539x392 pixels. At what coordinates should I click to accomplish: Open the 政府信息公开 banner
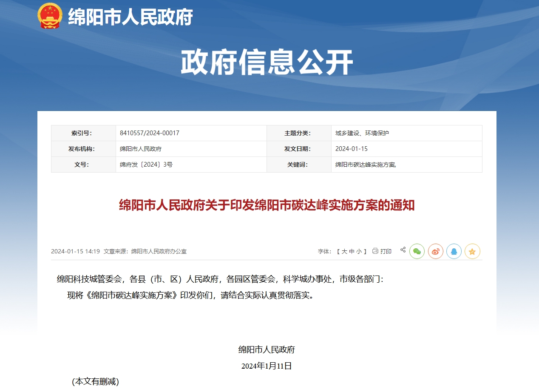click(267, 61)
